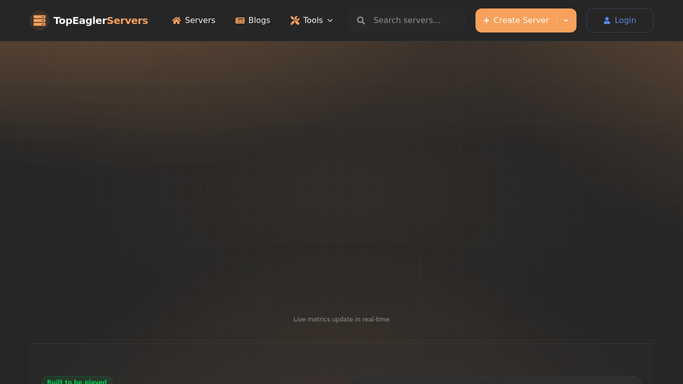Focus the Search servers input field
Image resolution: width=683 pixels, height=384 pixels.
point(407,20)
